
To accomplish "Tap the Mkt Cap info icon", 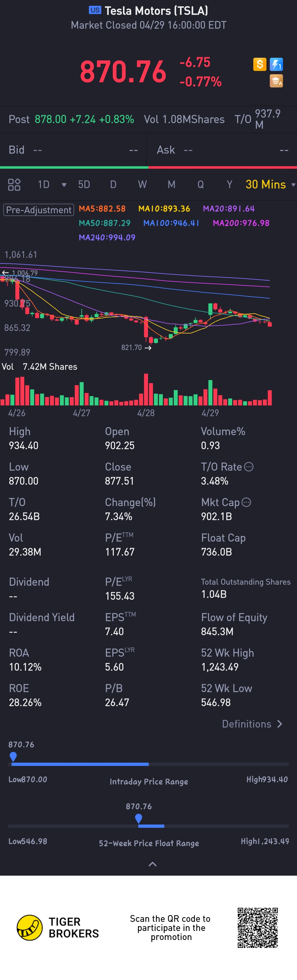I will [246, 502].
